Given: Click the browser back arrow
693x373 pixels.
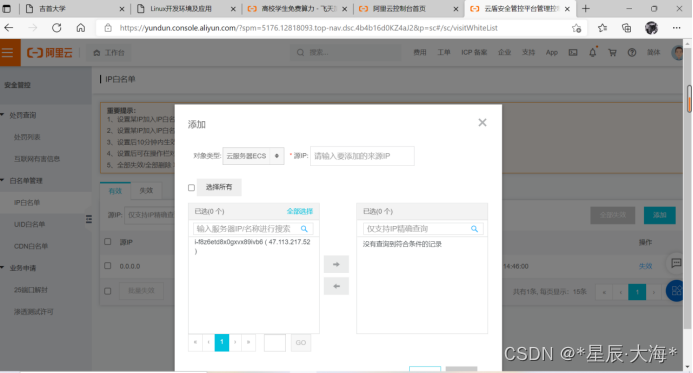Looking at the screenshot, I should click(x=9, y=28).
